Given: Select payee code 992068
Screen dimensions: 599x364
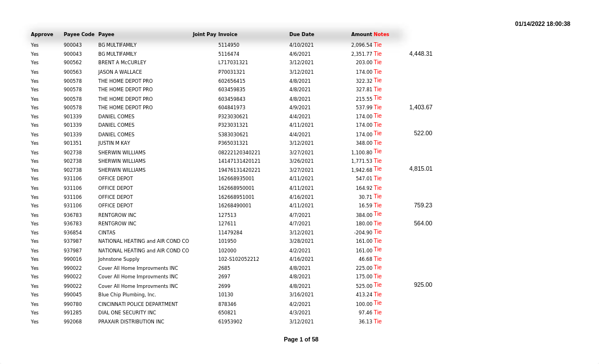Looking at the screenshot, I should (73, 322).
